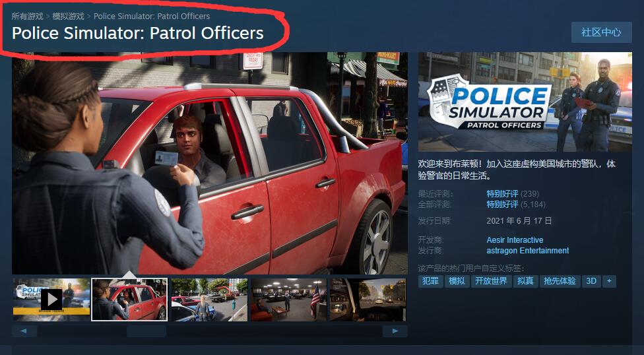Select the 模拟 tag
Image resolution: width=644 pixels, height=355 pixels.
click(457, 281)
